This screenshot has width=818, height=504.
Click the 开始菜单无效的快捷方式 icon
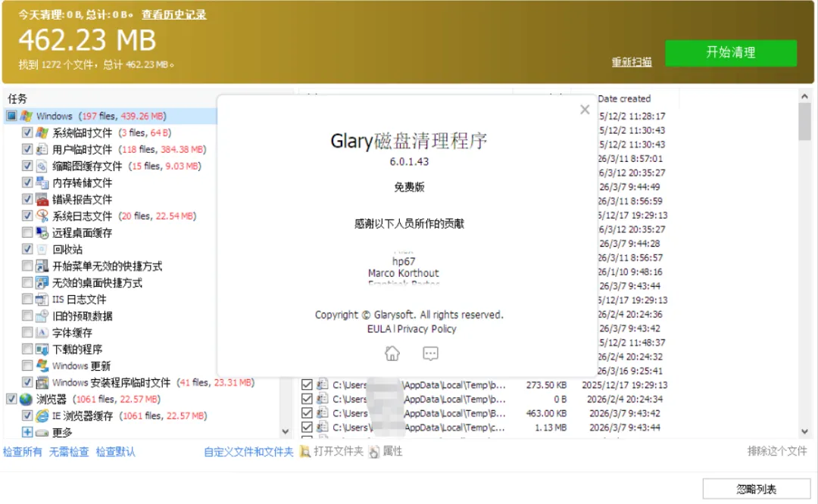[x=42, y=266]
